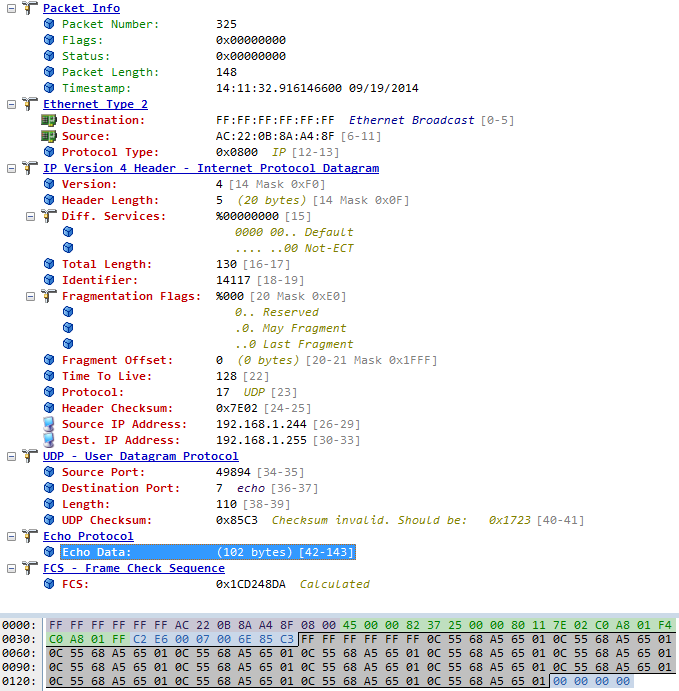This screenshot has width=679, height=691.
Task: Select the Destination FF:FF:FF:FF:FF:FF row
Action: [x=288, y=120]
